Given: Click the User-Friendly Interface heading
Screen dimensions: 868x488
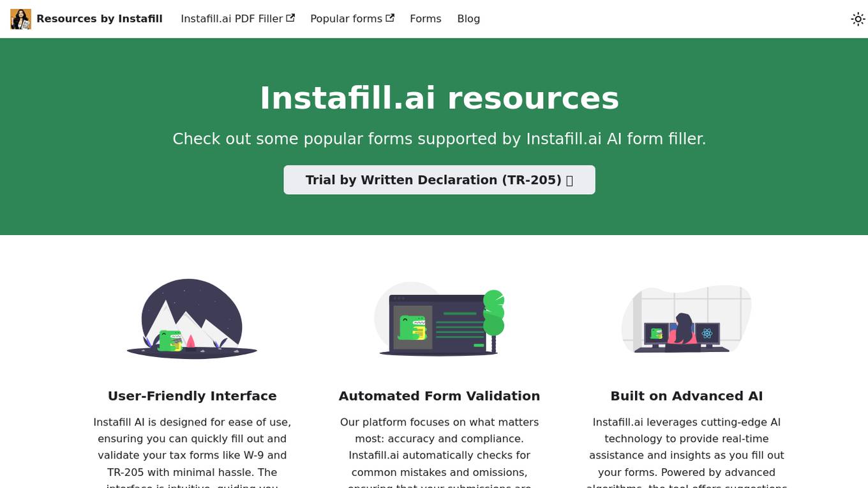Looking at the screenshot, I should point(192,396).
